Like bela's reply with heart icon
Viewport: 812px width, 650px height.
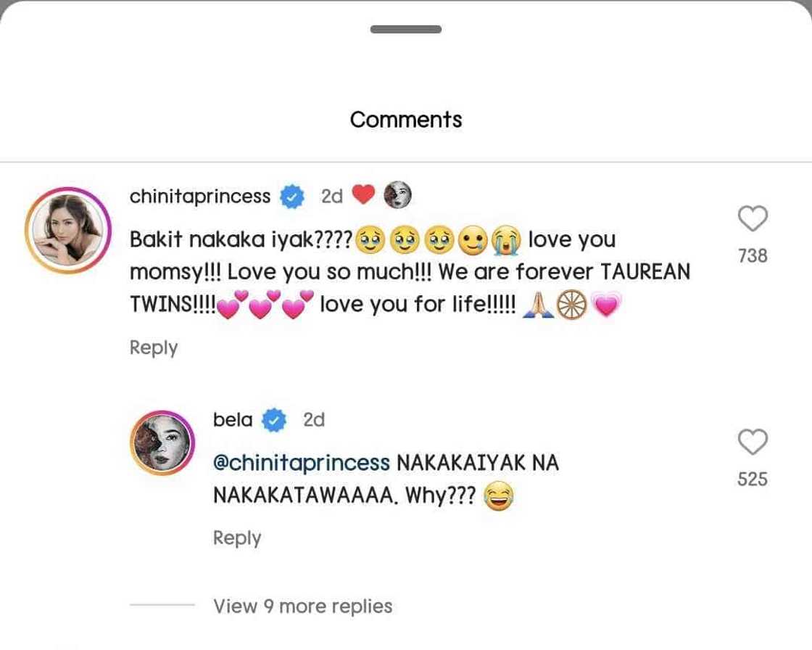(752, 442)
